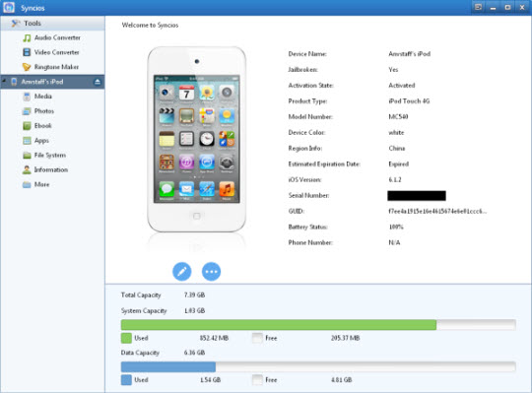Screen dimensions: 532x393
Task: Click the Phone Number value "N/A"
Action: [x=394, y=242]
